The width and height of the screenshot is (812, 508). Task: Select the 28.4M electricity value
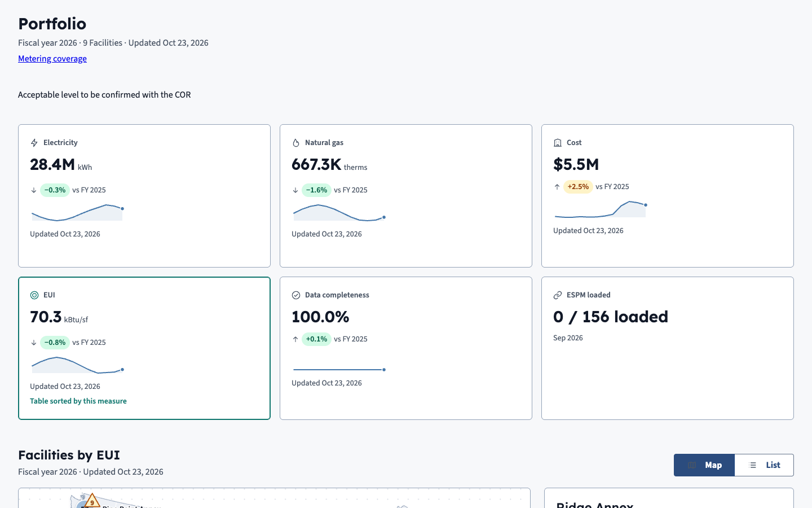52,164
